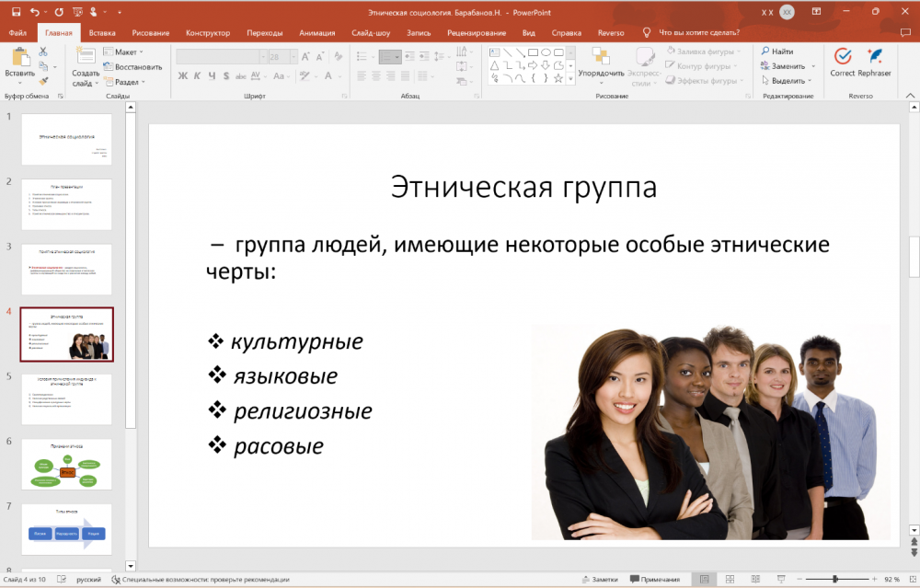Image resolution: width=920 pixels, height=588 pixels.
Task: Toggle bold Ж formatting
Action: pyautogui.click(x=183, y=76)
